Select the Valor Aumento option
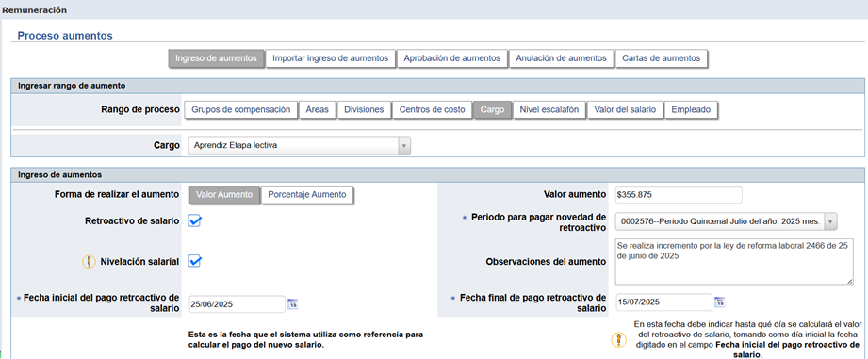 click(x=224, y=195)
